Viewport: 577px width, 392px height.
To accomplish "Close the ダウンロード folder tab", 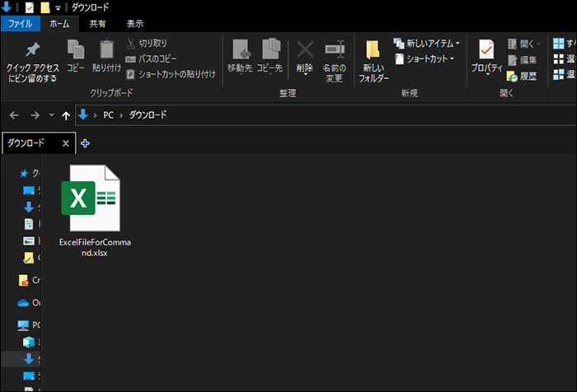I will click(67, 143).
